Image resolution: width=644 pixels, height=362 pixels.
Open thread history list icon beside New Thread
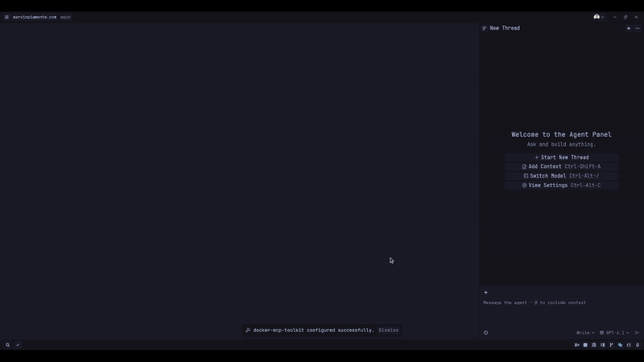pyautogui.click(x=485, y=28)
